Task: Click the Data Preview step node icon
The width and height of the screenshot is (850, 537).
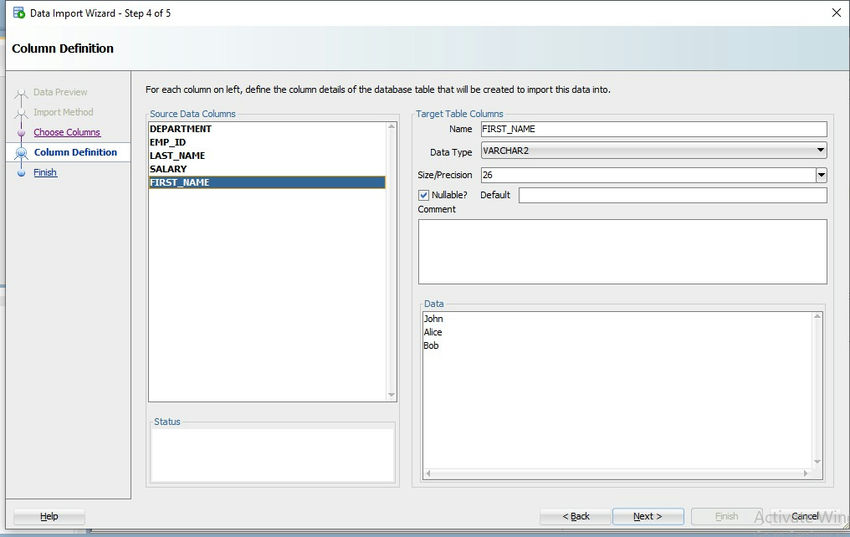Action: coord(21,94)
